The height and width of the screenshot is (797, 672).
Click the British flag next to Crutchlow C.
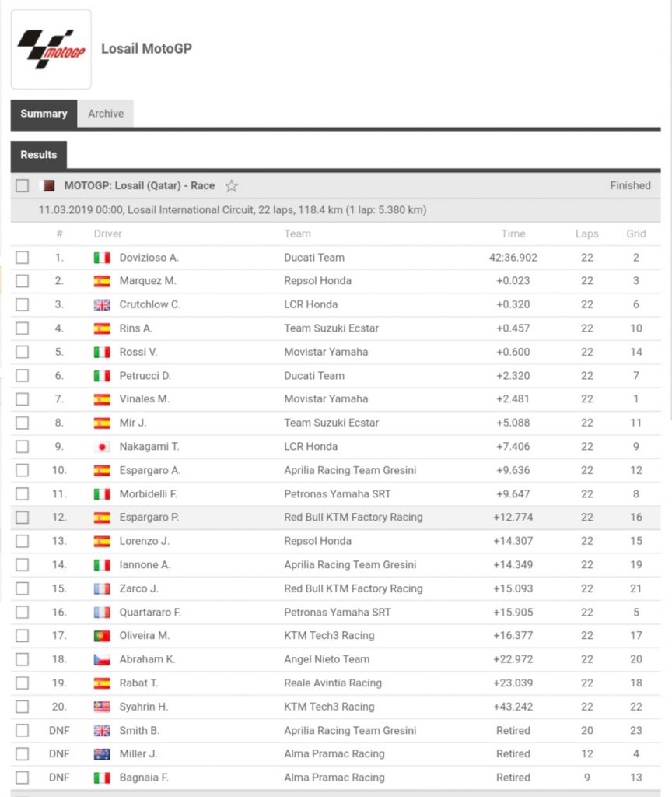click(102, 304)
